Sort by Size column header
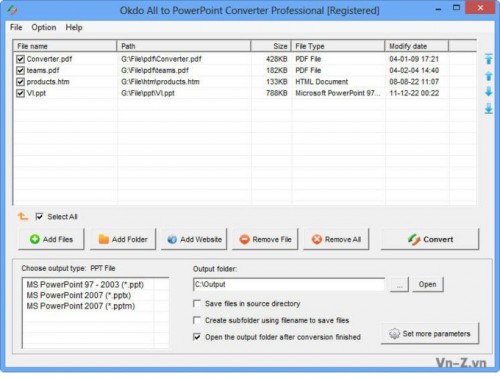Image resolution: width=500 pixels, height=379 pixels. point(271,46)
